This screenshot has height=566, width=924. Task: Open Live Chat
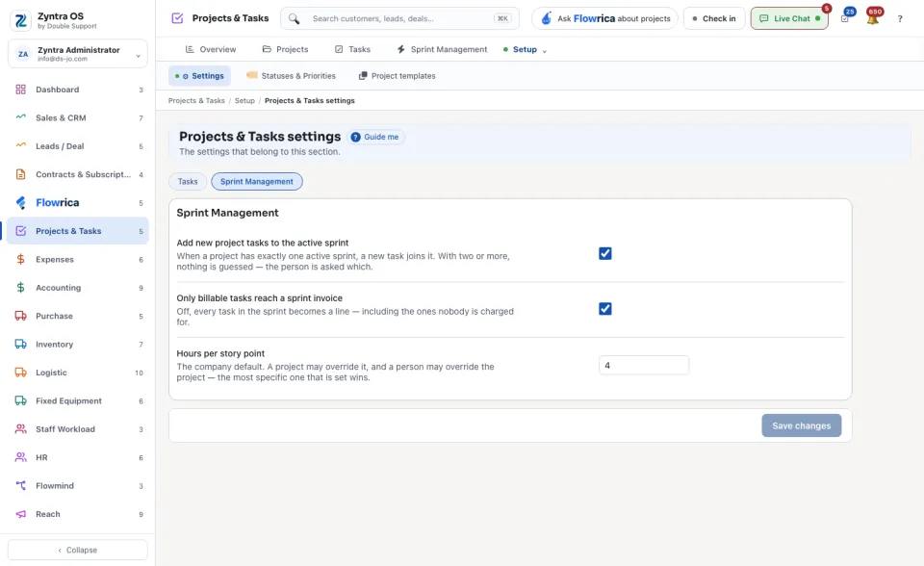click(x=789, y=19)
